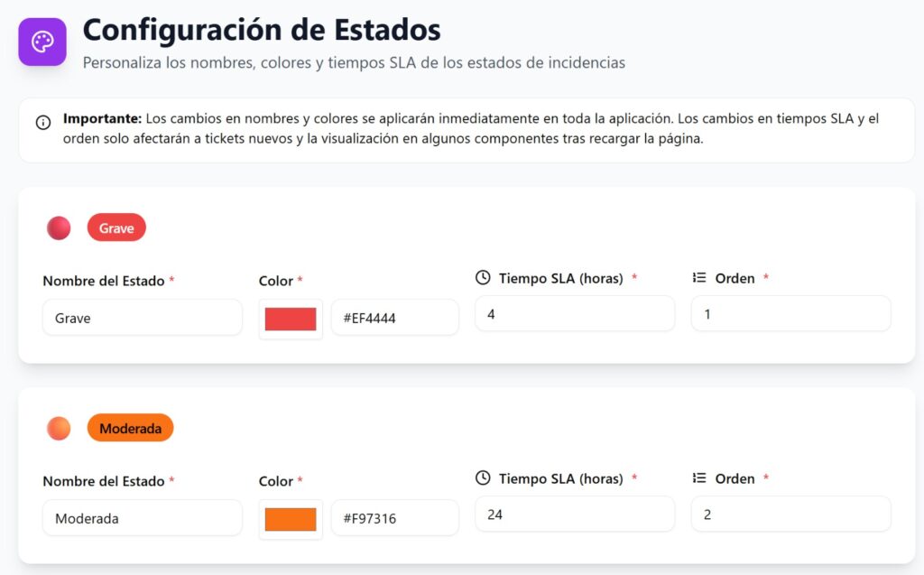
Task: Click the #F97316 hex color field
Action: 395,518
